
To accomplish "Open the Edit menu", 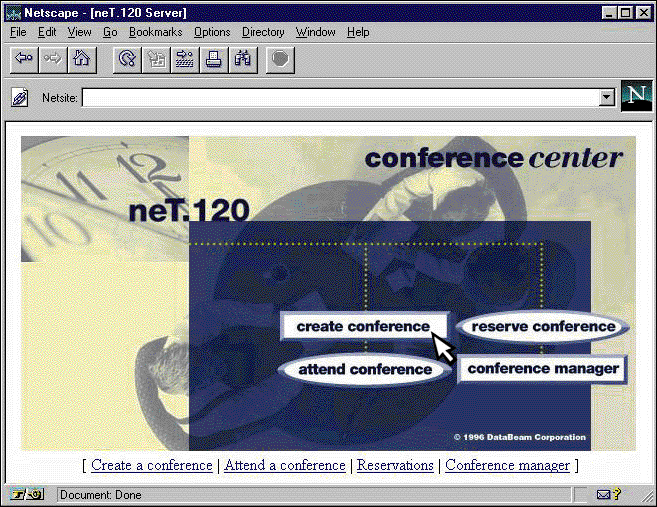I will click(47, 32).
